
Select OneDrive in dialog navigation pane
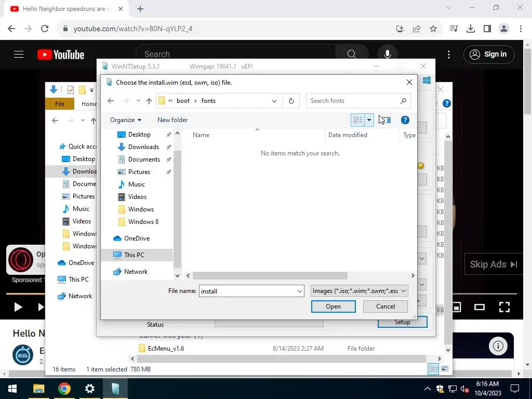tap(137, 238)
